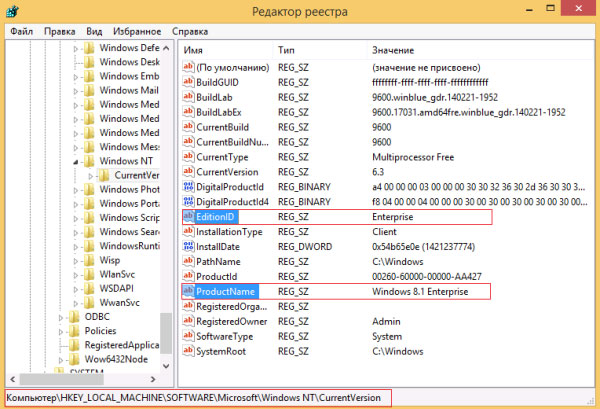The height and width of the screenshot is (409, 600).
Task: Sort values by the Тип column header
Action: (x=320, y=50)
